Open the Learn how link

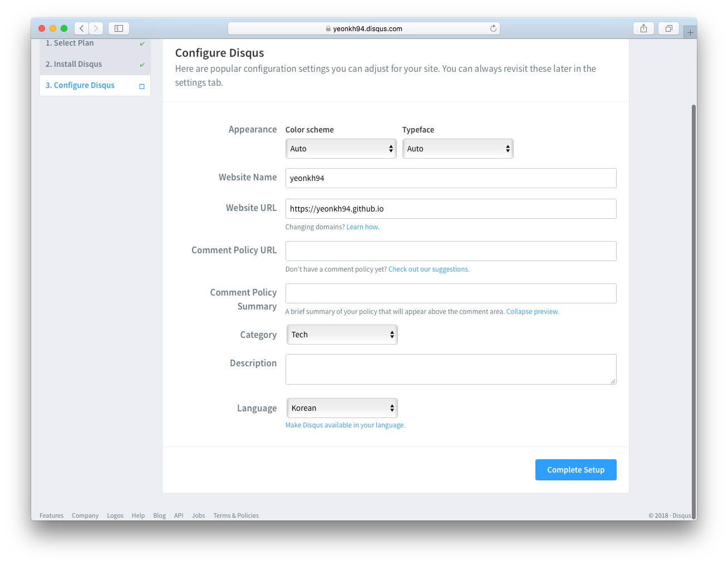point(363,227)
